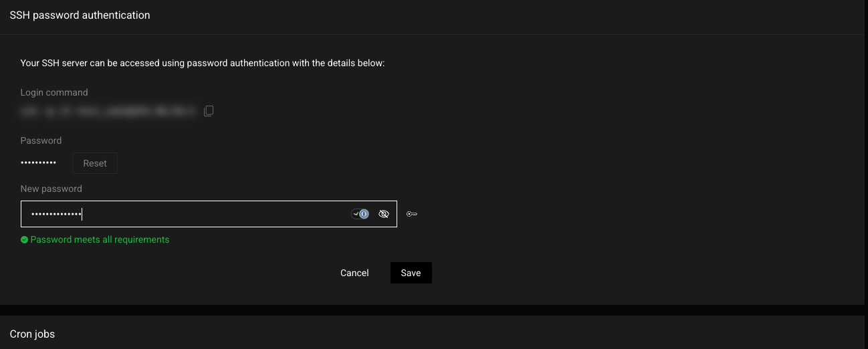Copy the SSH login command
Viewport: 868px width, 349px height.
[x=209, y=111]
